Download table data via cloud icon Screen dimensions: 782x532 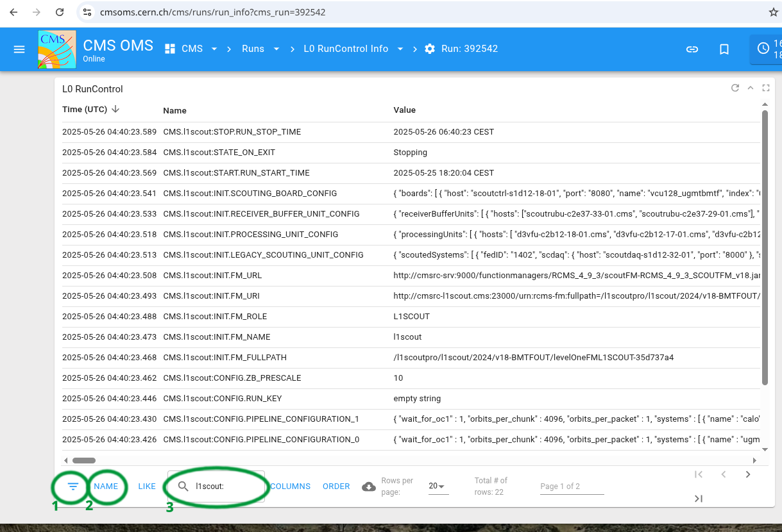(x=369, y=486)
